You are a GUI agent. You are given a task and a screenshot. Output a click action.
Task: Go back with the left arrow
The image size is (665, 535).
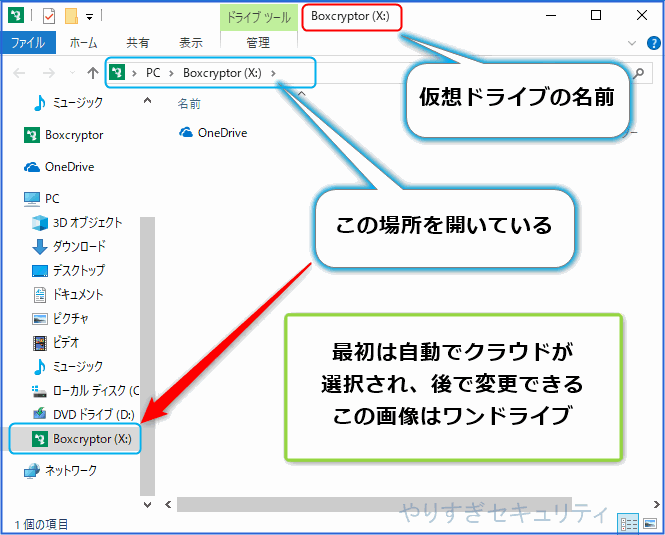pyautogui.click(x=20, y=73)
